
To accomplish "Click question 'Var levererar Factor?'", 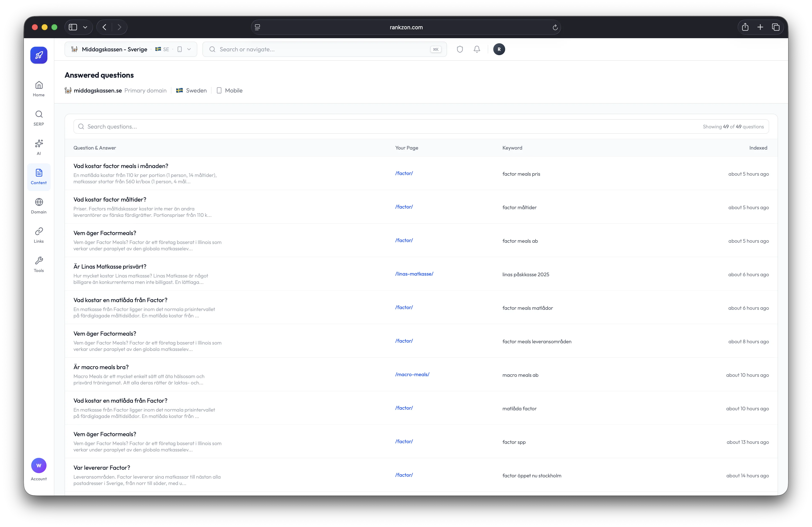I will coord(102,468).
